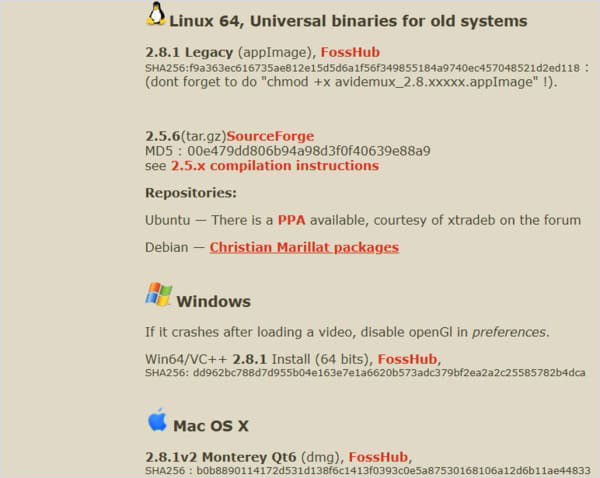Image resolution: width=600 pixels, height=478 pixels.
Task: Open the 2.5.x compilation instructions link
Action: pos(274,165)
